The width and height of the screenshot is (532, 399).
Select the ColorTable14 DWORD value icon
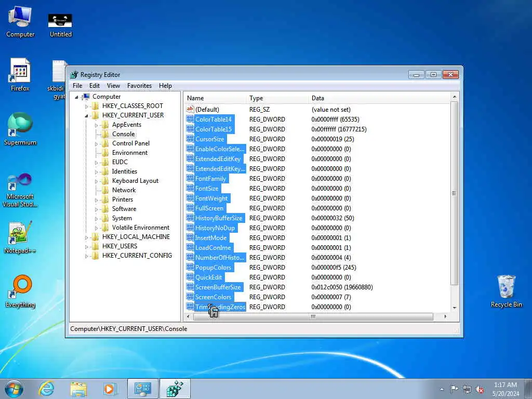coord(190,119)
